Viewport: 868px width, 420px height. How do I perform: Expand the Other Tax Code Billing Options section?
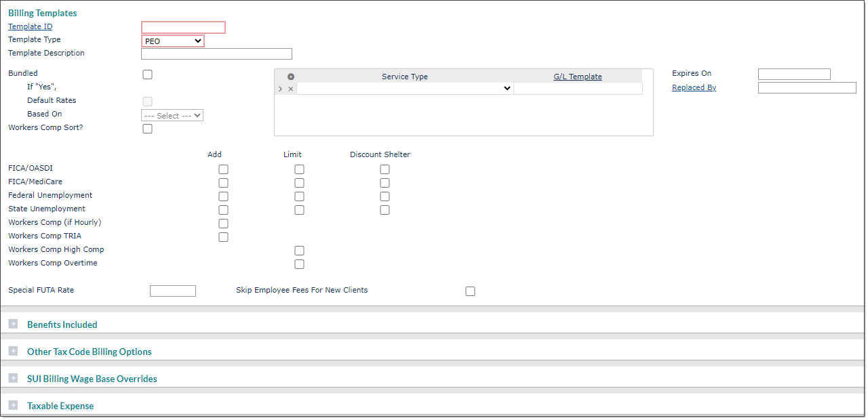(x=13, y=351)
